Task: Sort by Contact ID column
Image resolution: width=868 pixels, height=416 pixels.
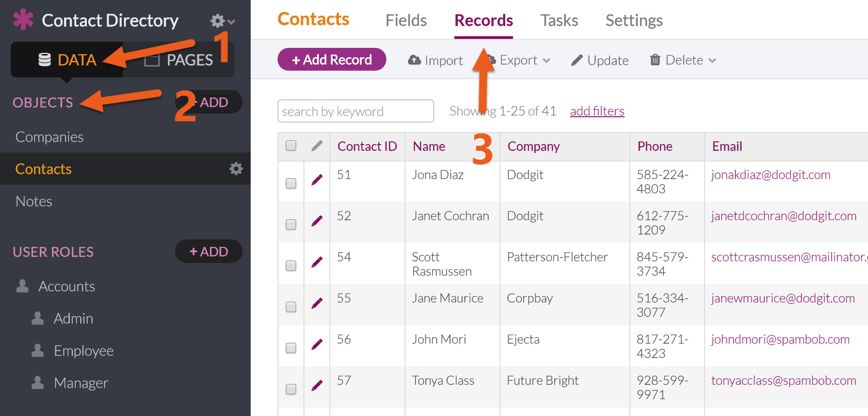Action: coord(367,146)
